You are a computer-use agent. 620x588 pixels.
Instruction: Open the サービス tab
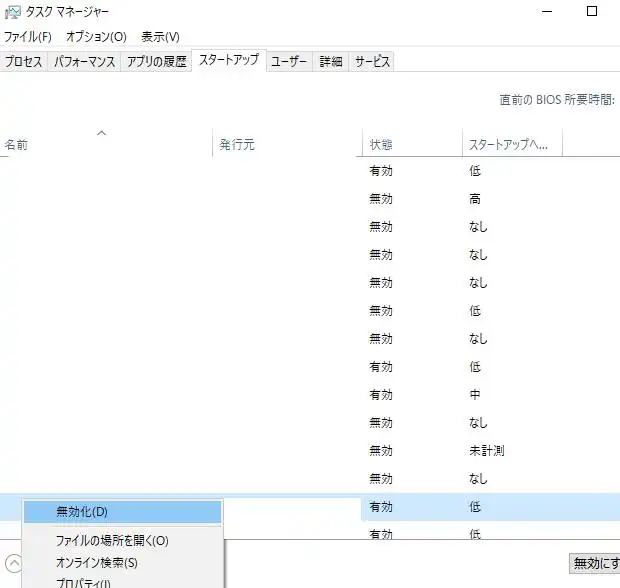(x=372, y=62)
